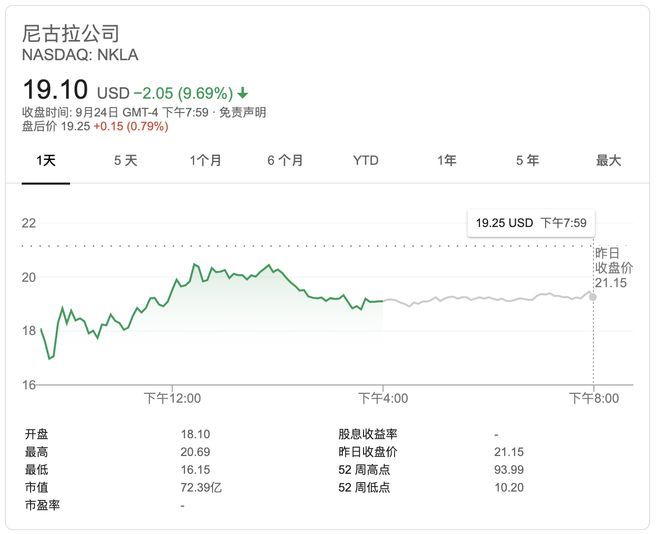Click the 昨日收盘价 21.15 chart label
This screenshot has width=660, height=534.
point(614,268)
